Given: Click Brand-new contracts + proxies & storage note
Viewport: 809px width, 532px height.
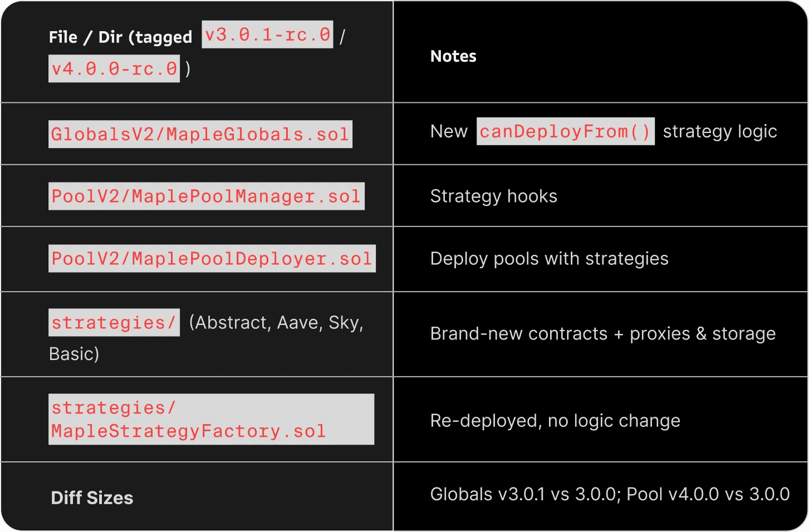Looking at the screenshot, I should [x=603, y=334].
